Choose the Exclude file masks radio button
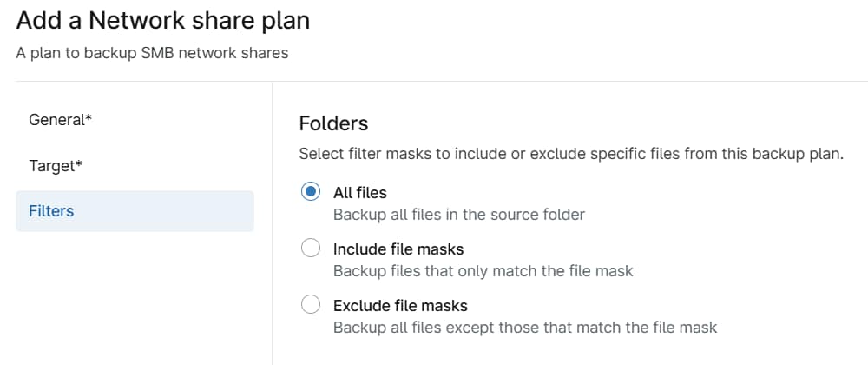This screenshot has height=365, width=868. 311,305
